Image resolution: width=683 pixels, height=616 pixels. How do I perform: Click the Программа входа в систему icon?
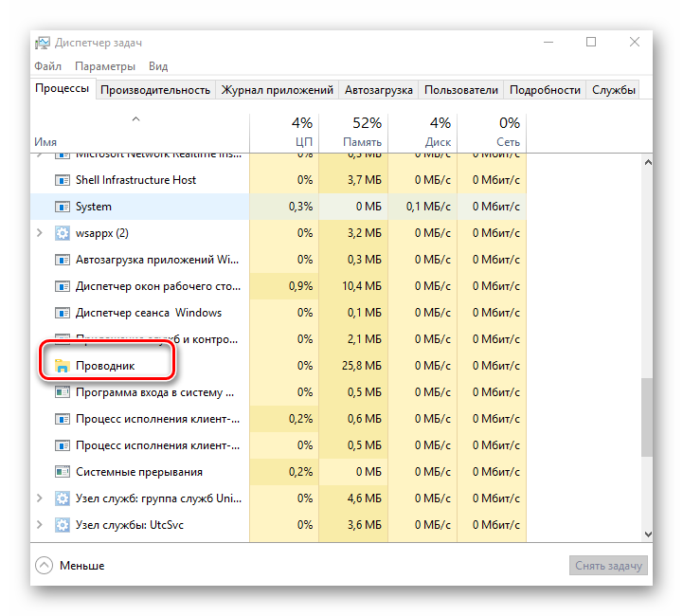63,392
